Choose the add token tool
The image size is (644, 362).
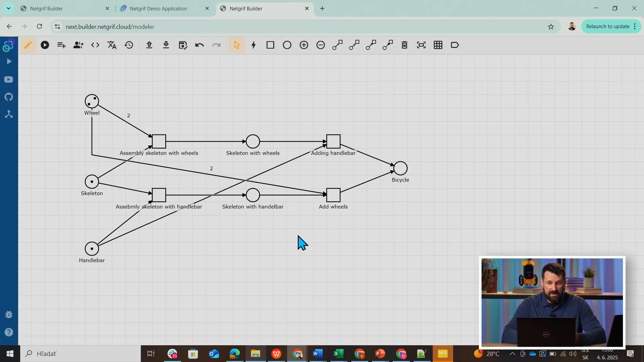click(x=304, y=45)
